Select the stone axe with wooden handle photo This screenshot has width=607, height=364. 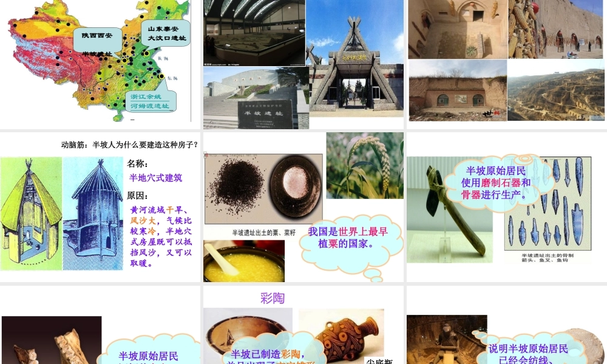[450, 210]
